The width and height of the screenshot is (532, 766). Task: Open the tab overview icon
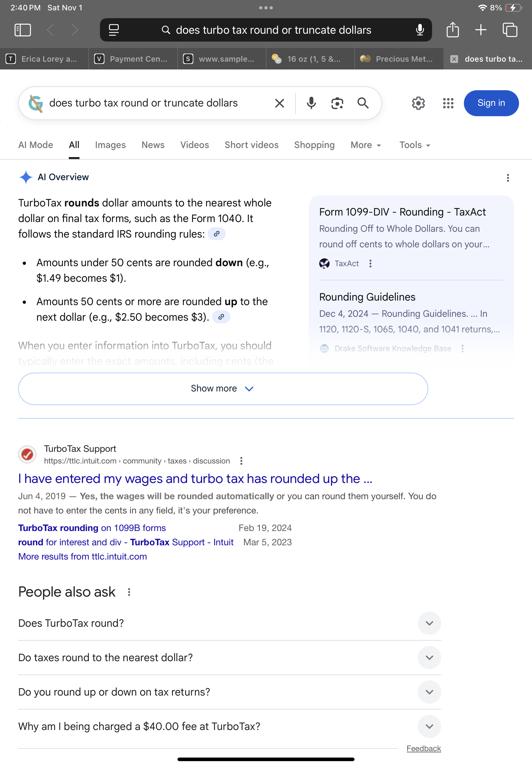(x=510, y=30)
